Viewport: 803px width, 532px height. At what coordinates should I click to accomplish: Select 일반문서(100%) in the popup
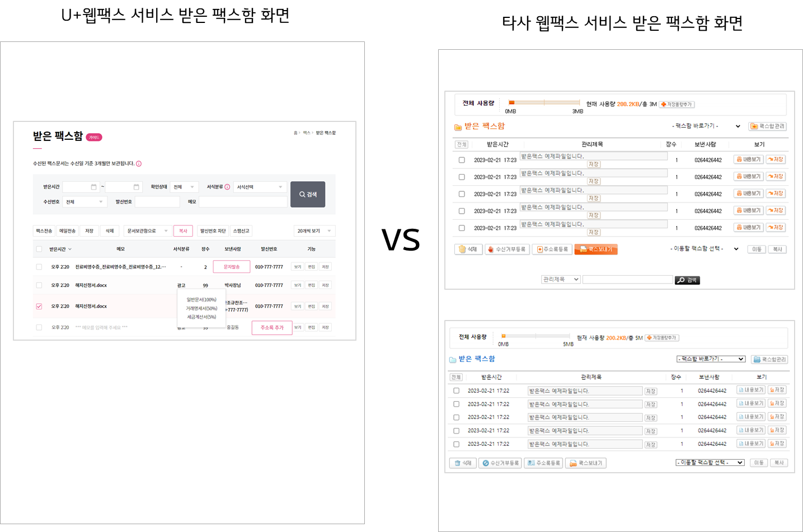click(x=201, y=300)
